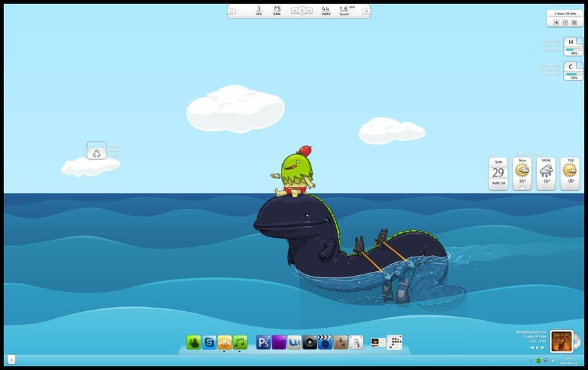Pause the song in bottom music widget
Screen dimensions: 588x370
(x=537, y=347)
